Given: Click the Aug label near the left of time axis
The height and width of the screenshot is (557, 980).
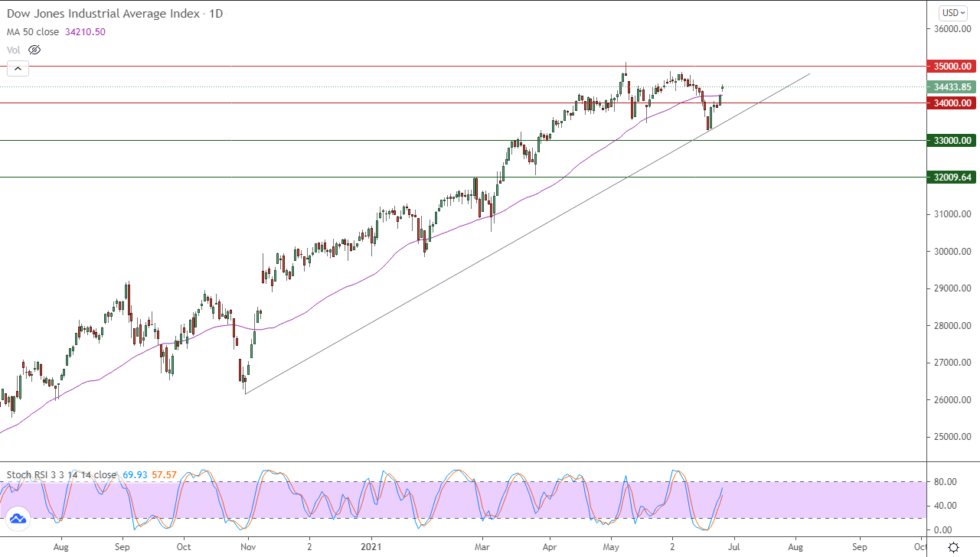Looking at the screenshot, I should pyautogui.click(x=62, y=548).
